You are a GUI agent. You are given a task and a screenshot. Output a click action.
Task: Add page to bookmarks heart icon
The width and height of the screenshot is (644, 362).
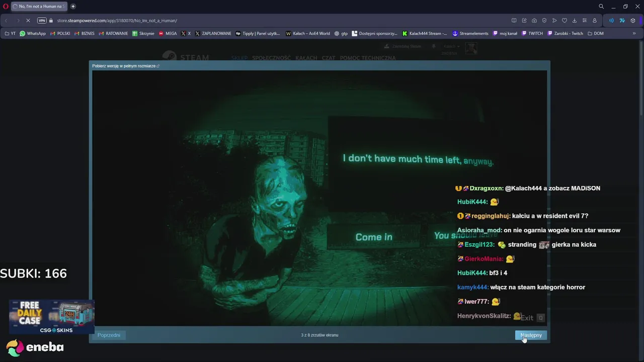[x=564, y=21]
